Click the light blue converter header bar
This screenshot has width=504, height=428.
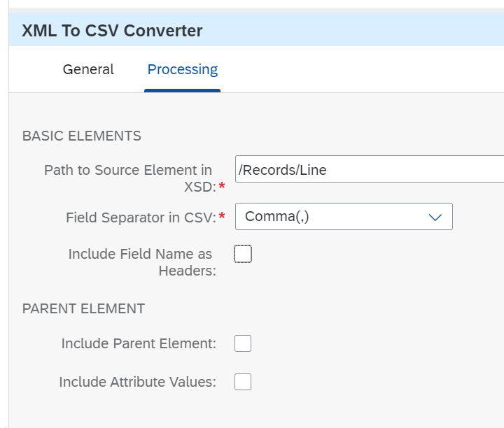pyautogui.click(x=256, y=29)
